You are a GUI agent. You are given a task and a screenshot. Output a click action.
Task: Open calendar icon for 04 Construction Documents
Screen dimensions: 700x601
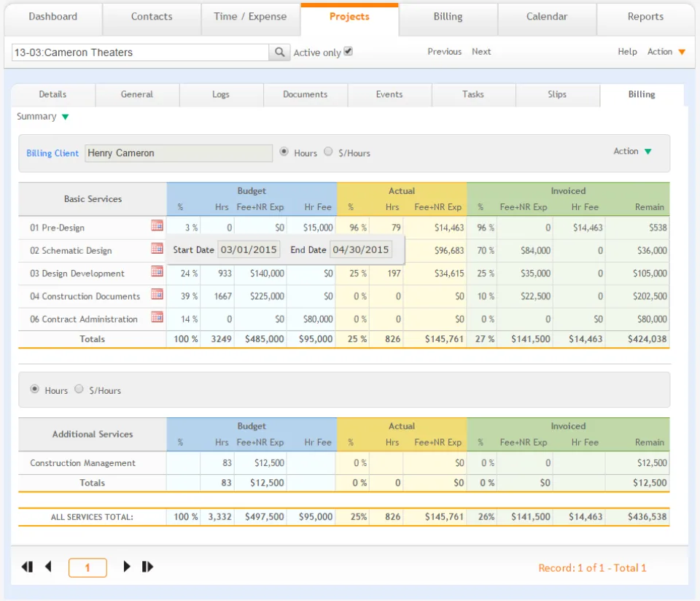[x=157, y=294]
